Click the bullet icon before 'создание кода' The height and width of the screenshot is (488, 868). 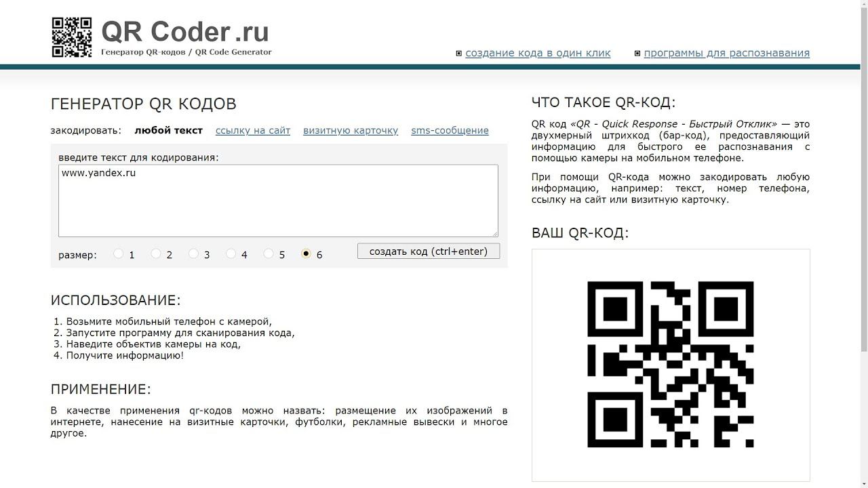[x=459, y=54]
